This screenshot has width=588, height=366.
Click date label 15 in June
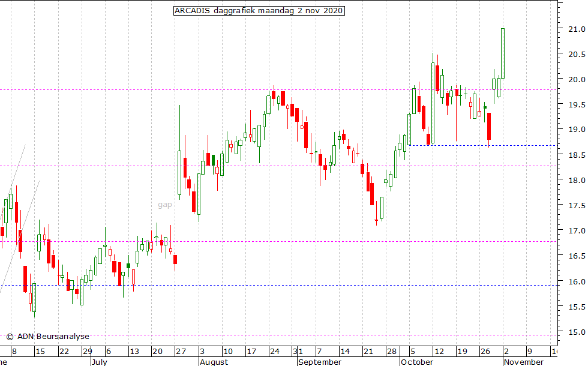click(x=40, y=352)
